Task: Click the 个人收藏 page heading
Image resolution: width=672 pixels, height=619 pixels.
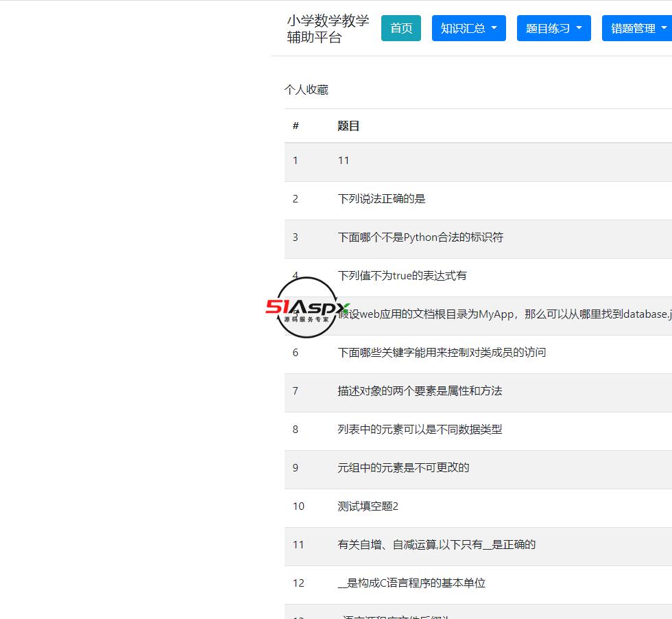Action: coord(306,89)
